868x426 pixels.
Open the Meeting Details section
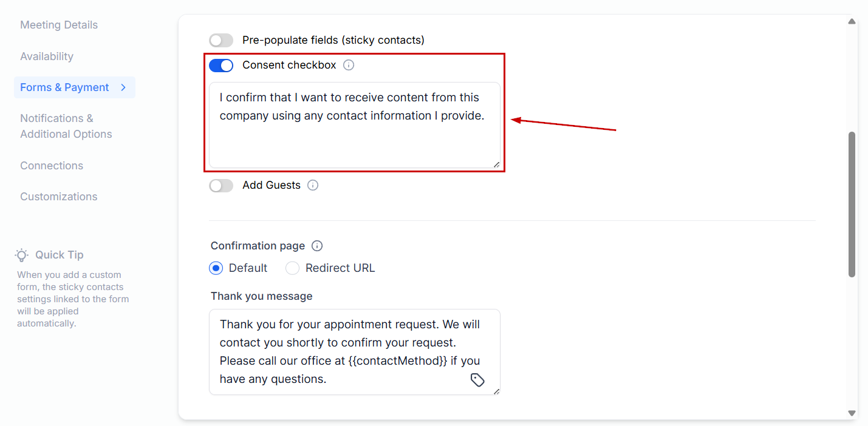(59, 25)
